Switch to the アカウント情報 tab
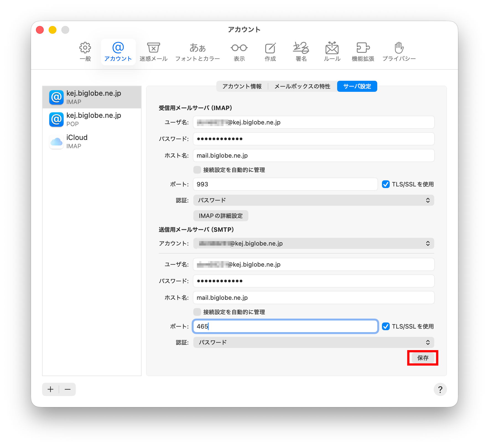The width and height of the screenshot is (489, 448). pyautogui.click(x=242, y=86)
